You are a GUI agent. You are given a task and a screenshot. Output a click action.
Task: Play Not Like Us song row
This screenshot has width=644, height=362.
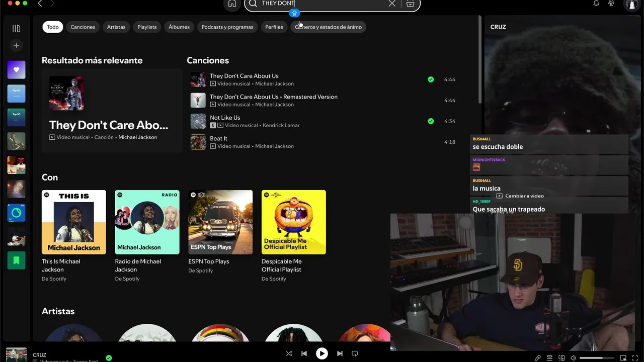coord(323,121)
